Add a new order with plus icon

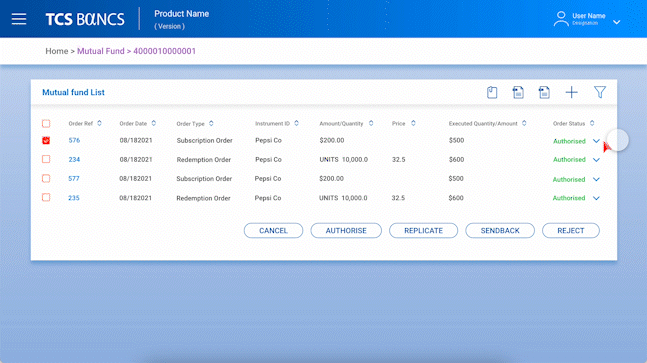[x=571, y=92]
